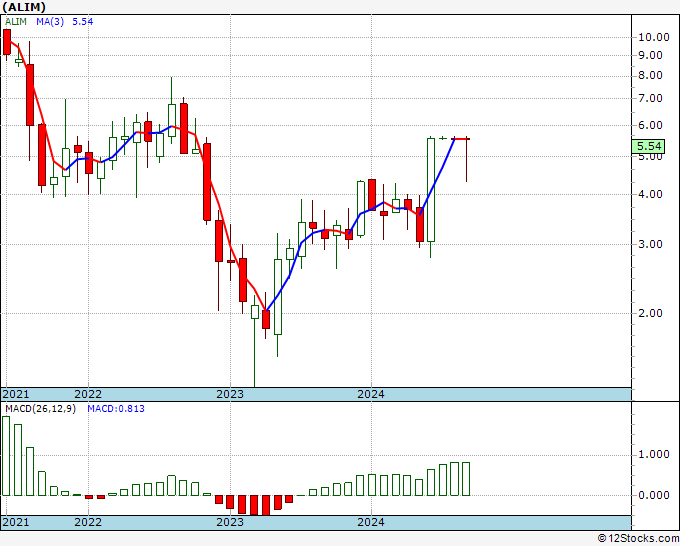This screenshot has width=680, height=546.
Task: Click the 2023 marker on MACD timeline
Action: [230, 522]
